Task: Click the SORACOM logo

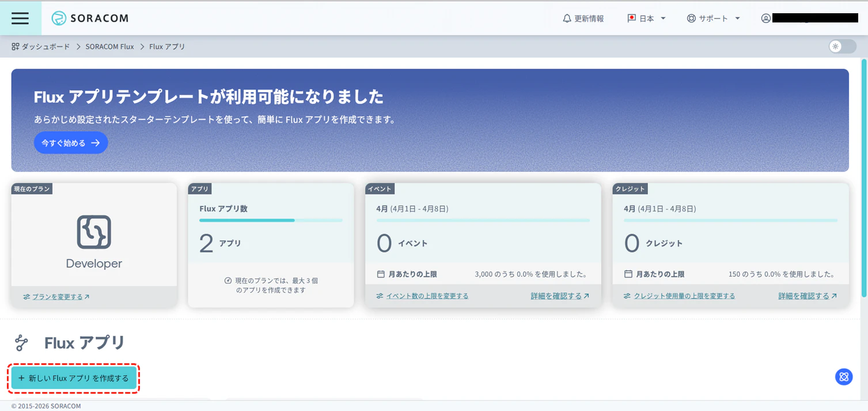Action: 90,18
